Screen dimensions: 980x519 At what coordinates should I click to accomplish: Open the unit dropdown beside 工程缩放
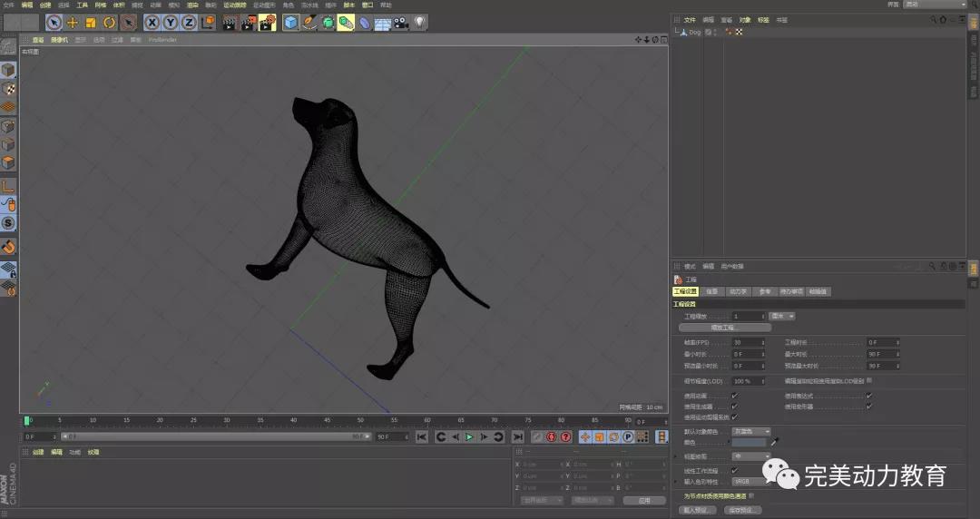(782, 316)
